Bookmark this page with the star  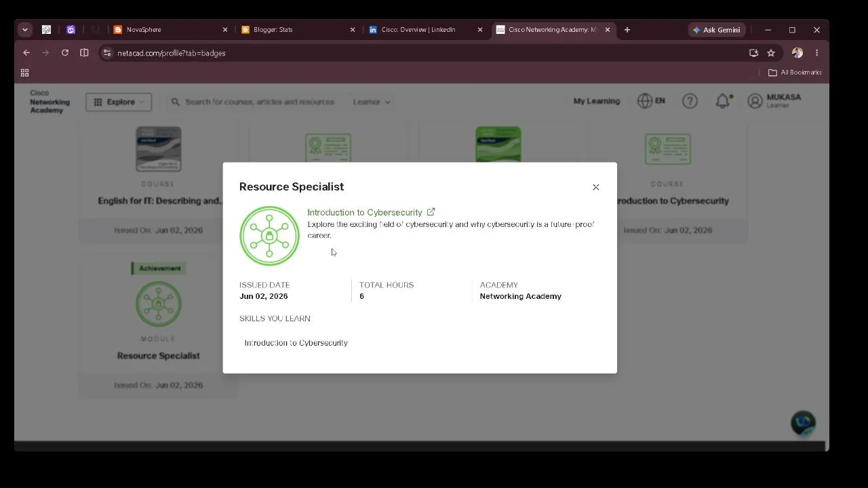(771, 53)
